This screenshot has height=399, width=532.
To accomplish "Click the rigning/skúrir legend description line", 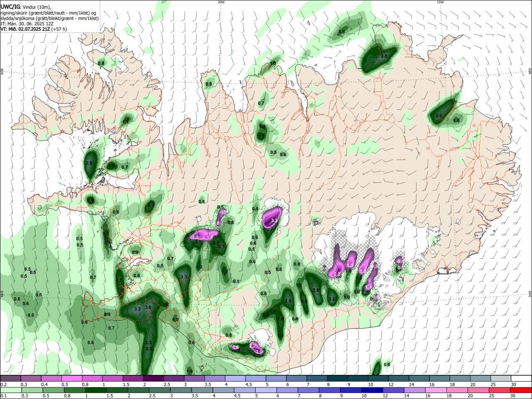I will coord(48,13).
